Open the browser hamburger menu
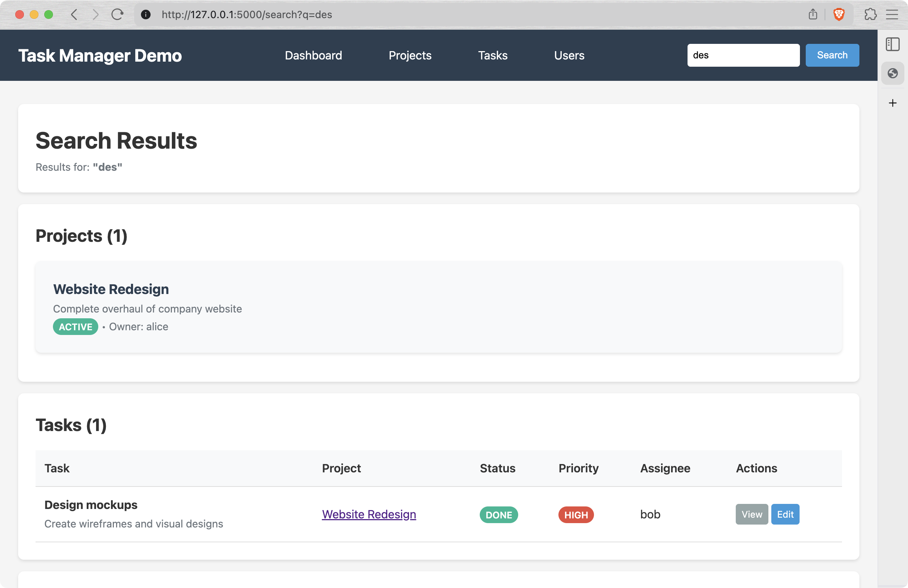 click(892, 15)
